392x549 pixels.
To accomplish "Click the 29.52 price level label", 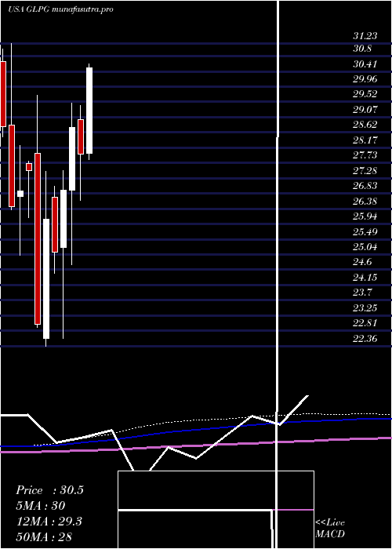I will click(x=365, y=94).
